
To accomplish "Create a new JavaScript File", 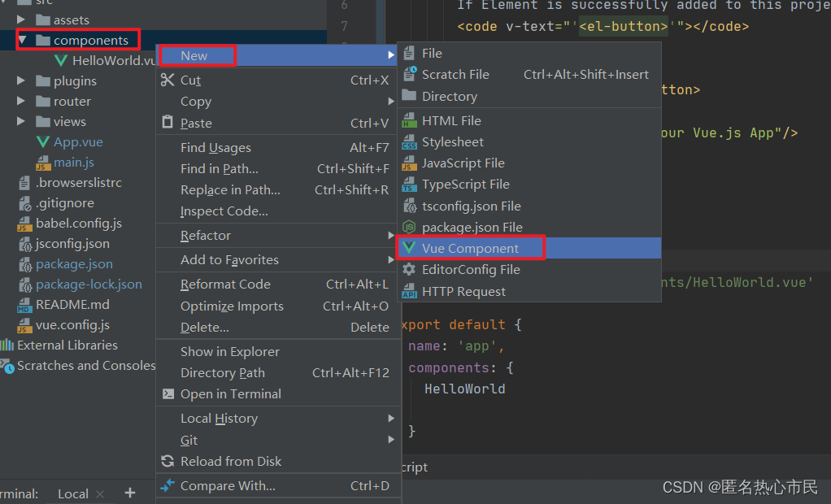I will point(463,163).
